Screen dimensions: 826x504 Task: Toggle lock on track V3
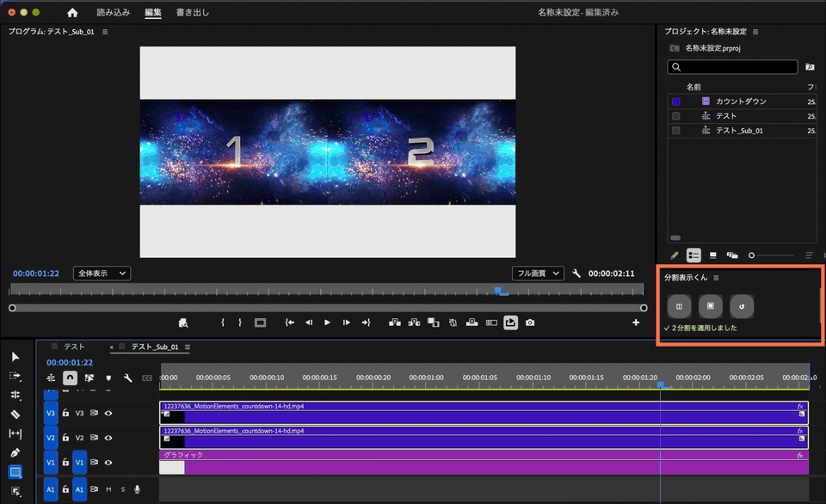pos(65,413)
